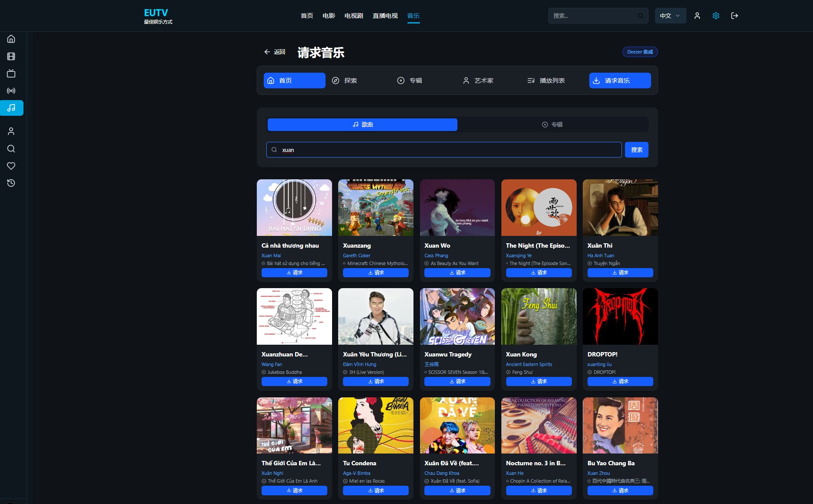Open artist link Ancient Eastern Spirits
This screenshot has width=813, height=504.
[x=529, y=364]
